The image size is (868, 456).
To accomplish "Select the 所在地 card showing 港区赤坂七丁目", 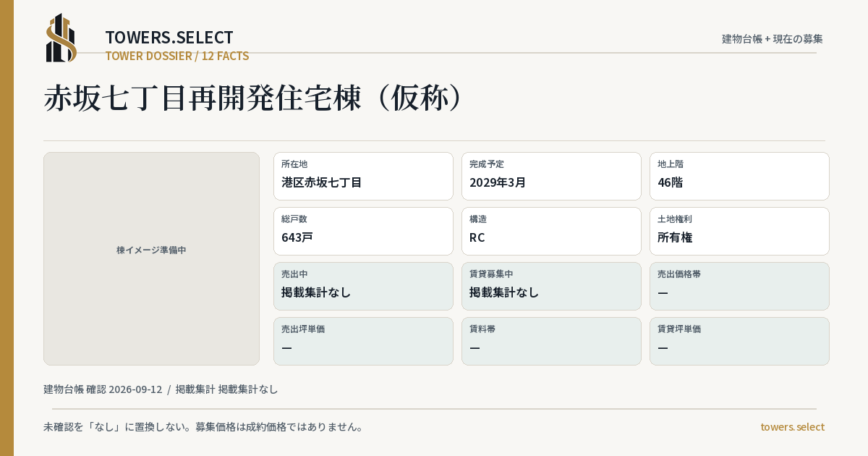I will (363, 176).
